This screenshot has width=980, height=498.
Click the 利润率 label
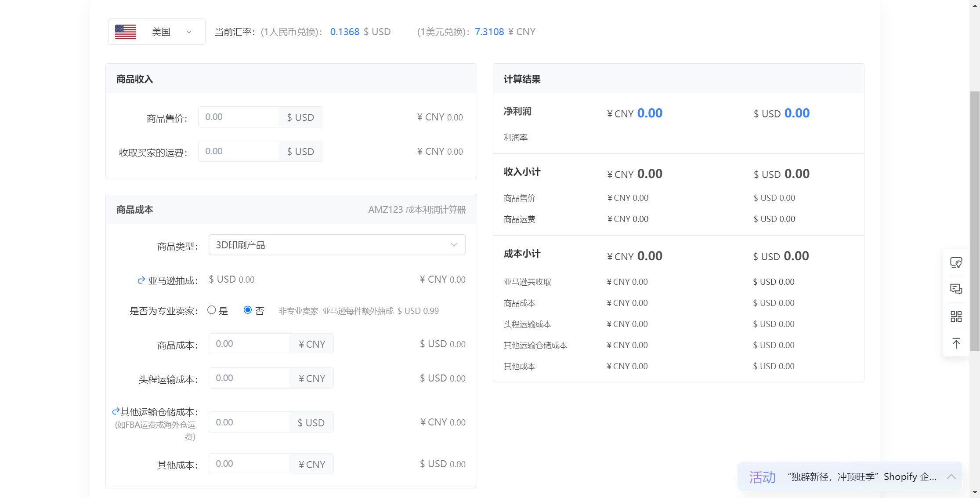(x=516, y=138)
